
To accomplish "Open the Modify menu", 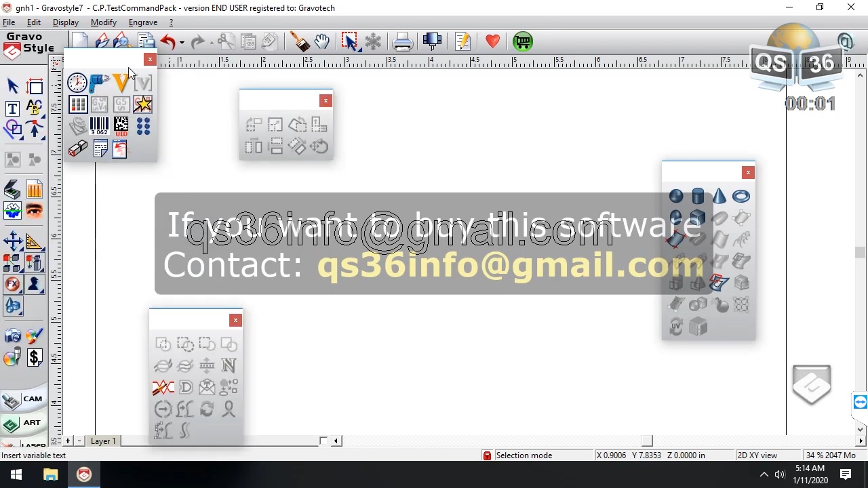I will pyautogui.click(x=104, y=22).
